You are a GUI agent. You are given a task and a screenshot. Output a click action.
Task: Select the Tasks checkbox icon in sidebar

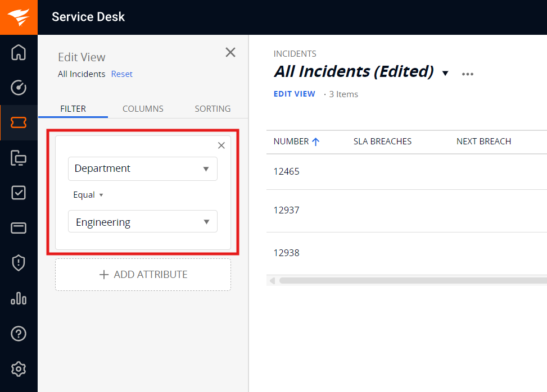19,193
